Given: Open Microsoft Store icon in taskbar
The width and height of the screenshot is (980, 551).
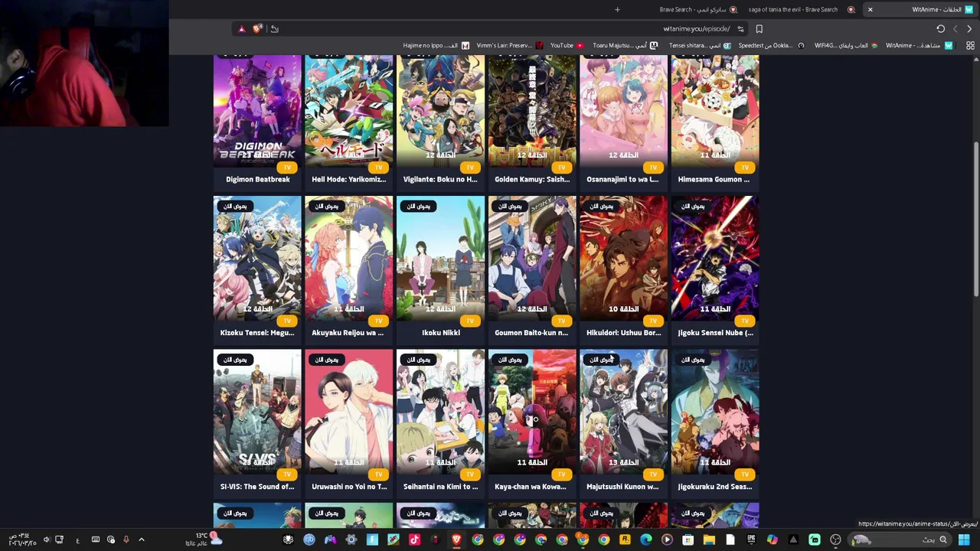Looking at the screenshot, I should pos(688,540).
